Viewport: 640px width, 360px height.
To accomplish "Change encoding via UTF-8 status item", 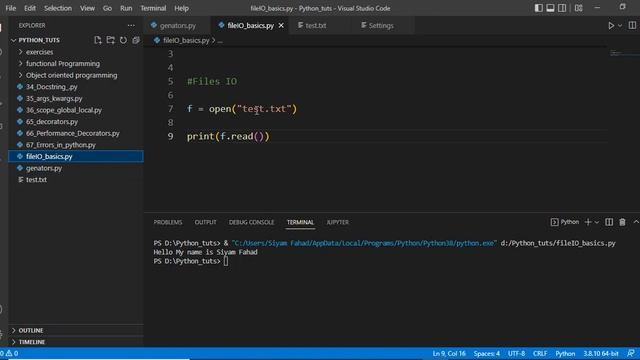I will point(516,353).
